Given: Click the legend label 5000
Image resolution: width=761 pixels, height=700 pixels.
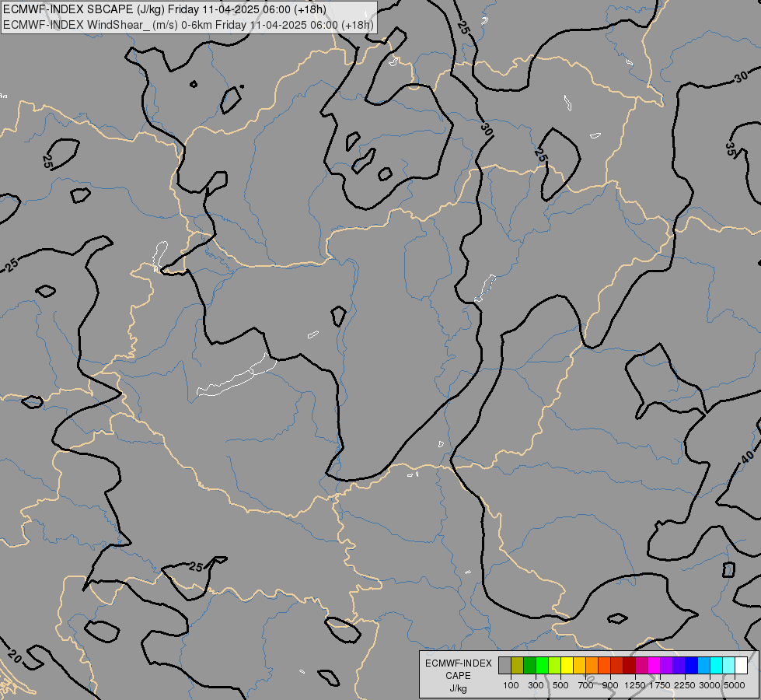Looking at the screenshot, I should point(735,685).
